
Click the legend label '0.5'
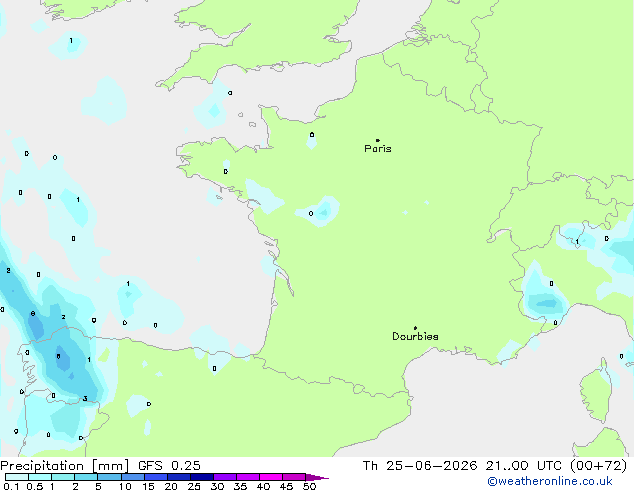35,486
